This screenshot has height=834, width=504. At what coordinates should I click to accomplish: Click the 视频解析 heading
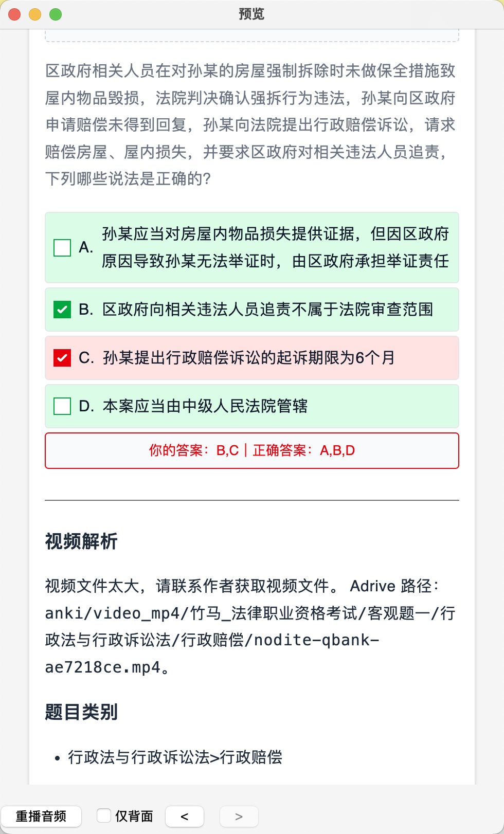(81, 541)
